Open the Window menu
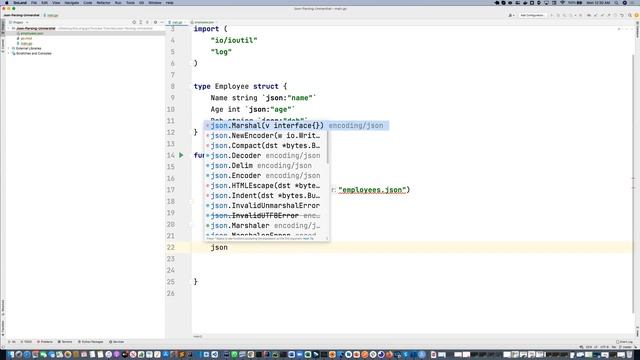 click(155, 2)
